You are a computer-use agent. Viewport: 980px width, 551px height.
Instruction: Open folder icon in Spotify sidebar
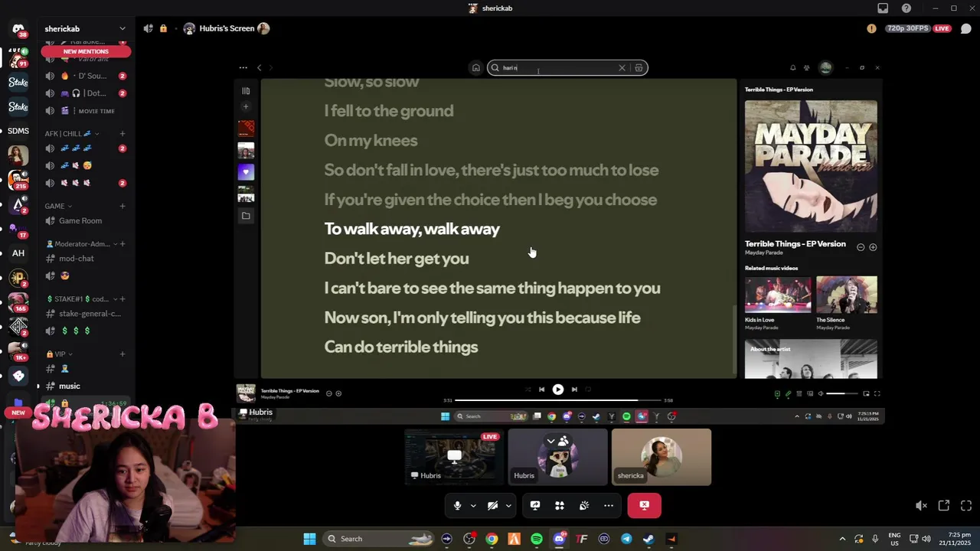click(246, 216)
